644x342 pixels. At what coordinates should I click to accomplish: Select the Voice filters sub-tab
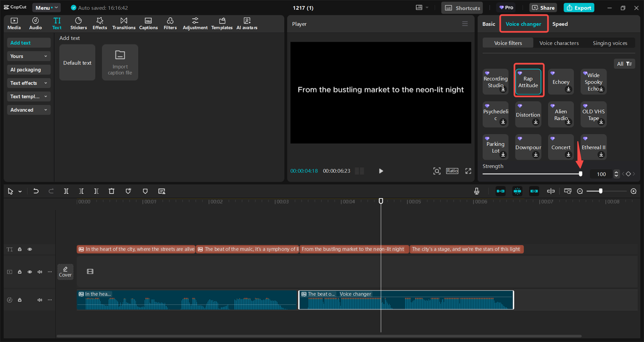(x=508, y=43)
